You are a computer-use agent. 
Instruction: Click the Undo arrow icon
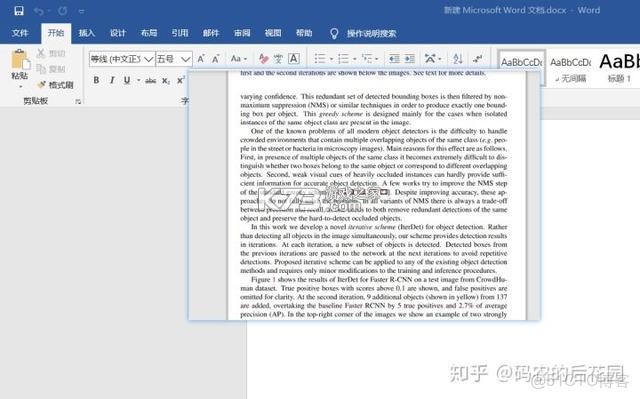(39, 11)
